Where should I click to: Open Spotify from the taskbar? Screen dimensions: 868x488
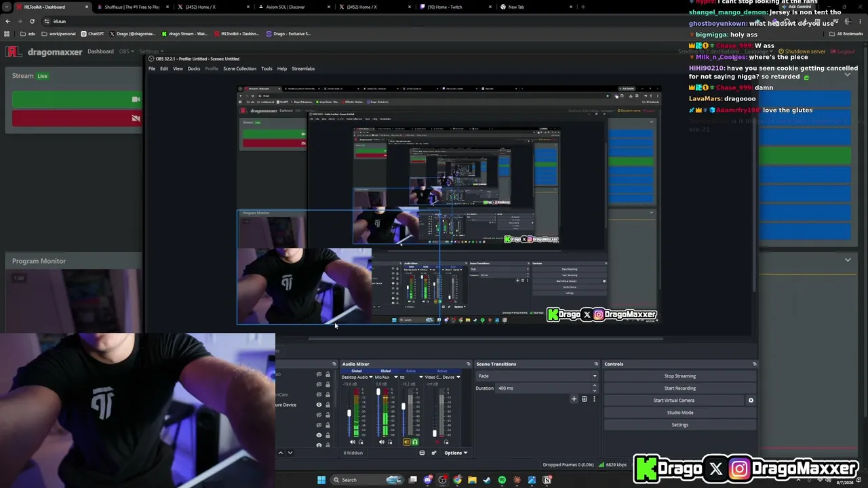coord(502,480)
